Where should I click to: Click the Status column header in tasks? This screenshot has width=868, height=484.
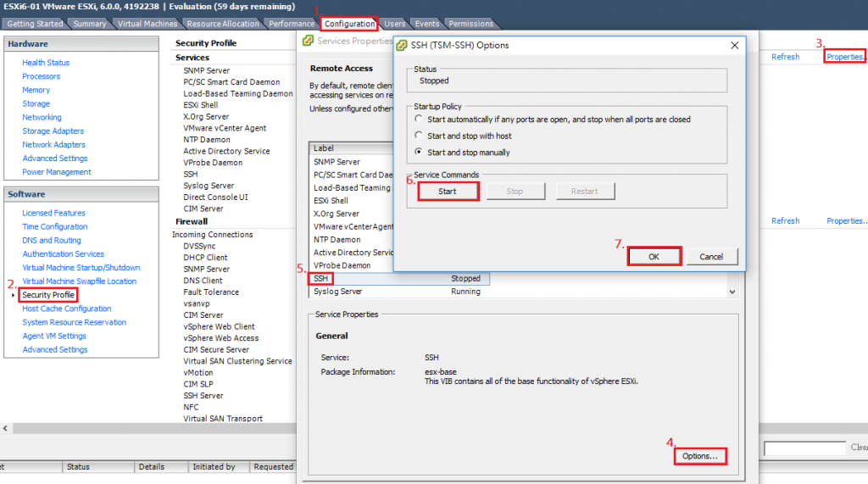coord(98,467)
